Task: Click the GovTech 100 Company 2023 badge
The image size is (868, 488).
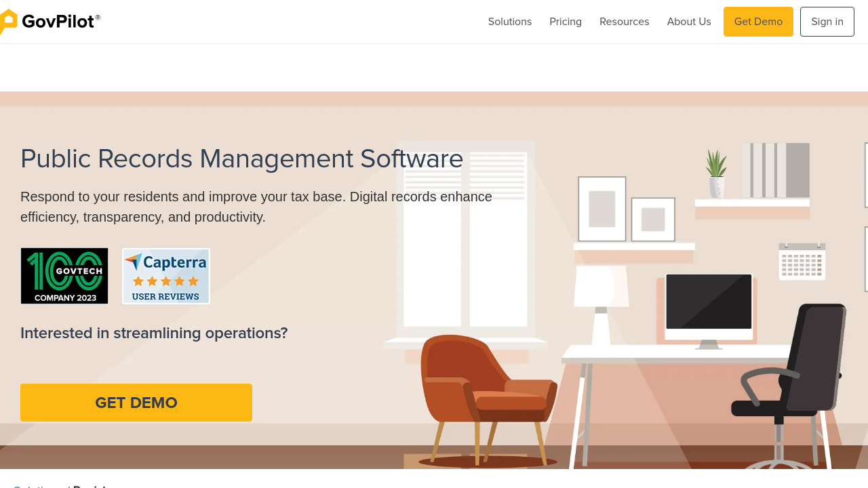Action: pos(64,276)
